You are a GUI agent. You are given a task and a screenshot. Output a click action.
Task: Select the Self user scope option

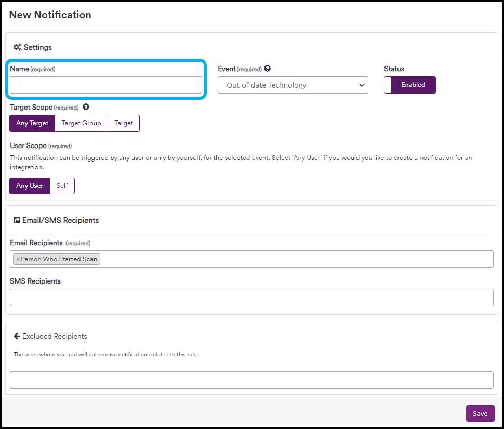pos(62,185)
